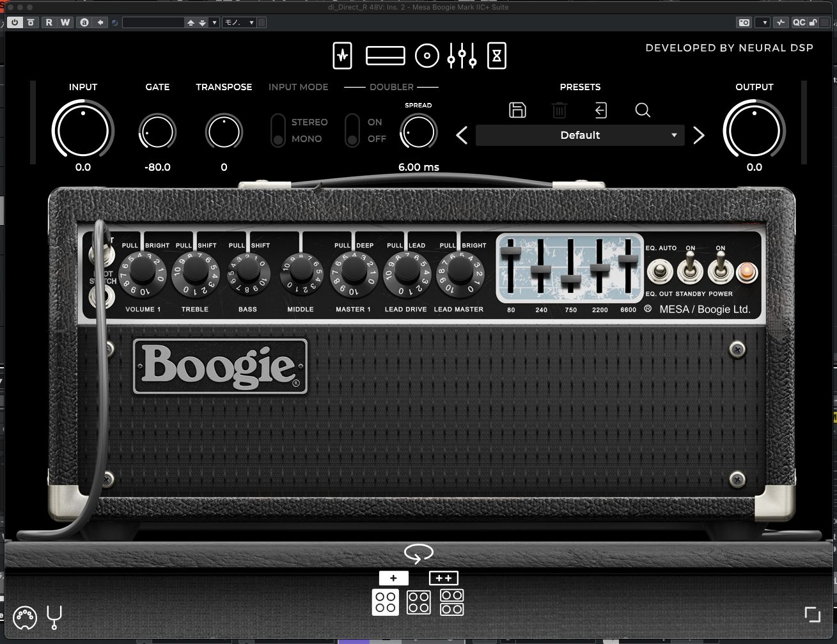Toggle the Doubler ON/OFF switch
837x644 pixels.
(352, 130)
